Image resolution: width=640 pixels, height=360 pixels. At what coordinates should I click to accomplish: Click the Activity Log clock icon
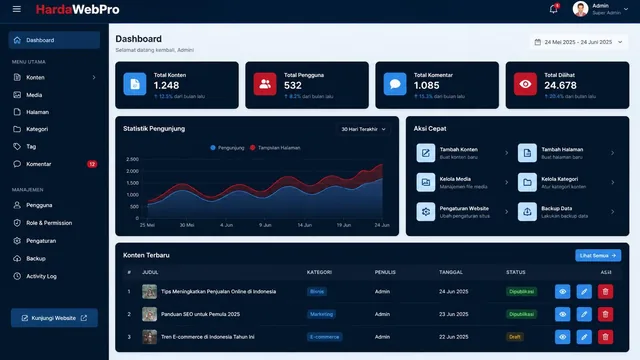tap(17, 276)
